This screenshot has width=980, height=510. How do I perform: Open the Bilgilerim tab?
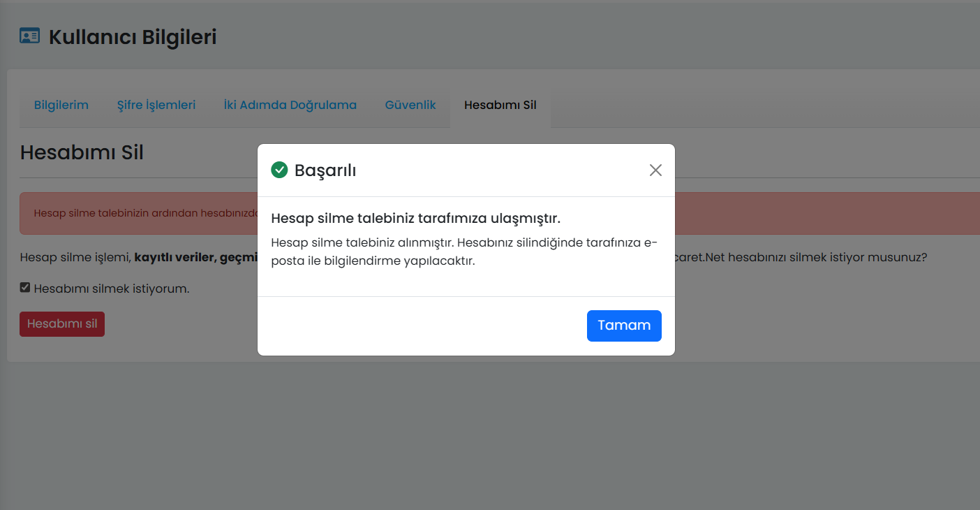point(61,105)
